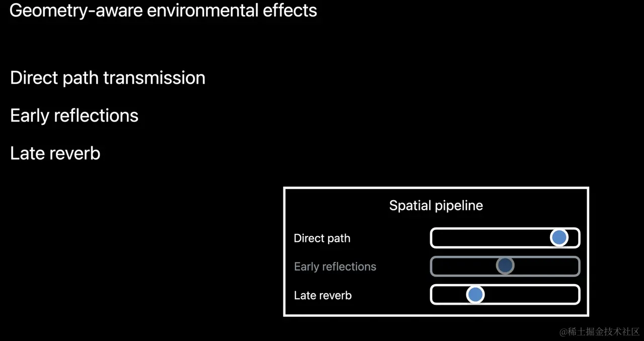Click the Early reflections slider track

point(505,266)
